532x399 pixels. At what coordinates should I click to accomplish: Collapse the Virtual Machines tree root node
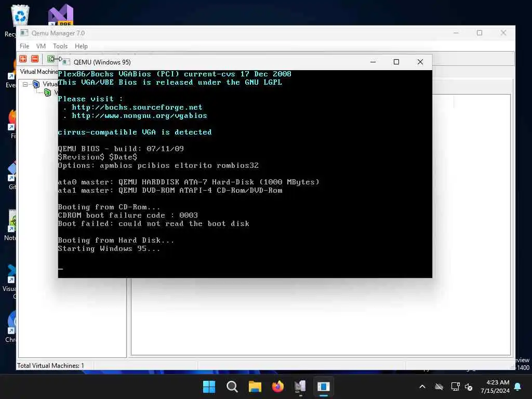[x=25, y=84]
